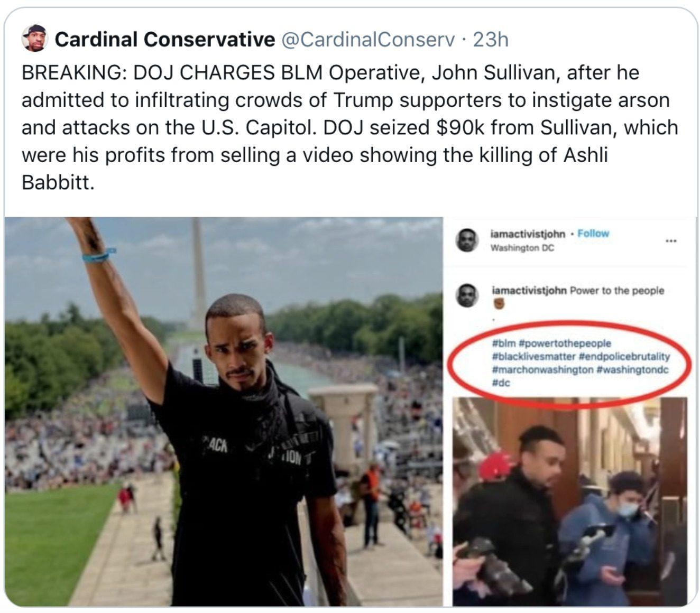Open the #powertothepeople hashtag

pos(564,343)
